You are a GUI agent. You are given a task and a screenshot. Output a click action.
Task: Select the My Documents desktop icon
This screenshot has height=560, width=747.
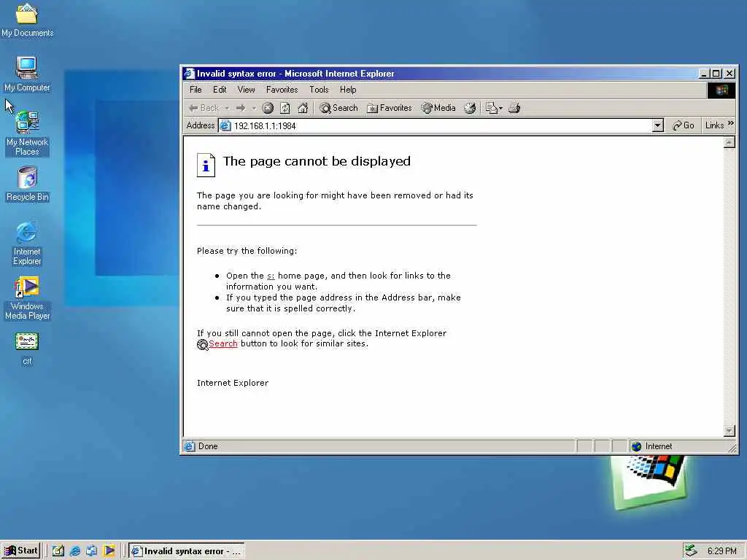click(x=27, y=20)
